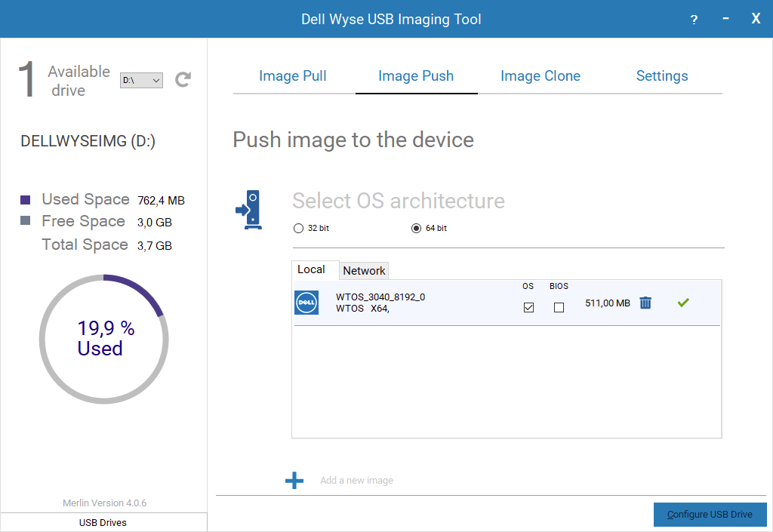Select the Network images tab
The height and width of the screenshot is (532, 773).
click(x=364, y=270)
